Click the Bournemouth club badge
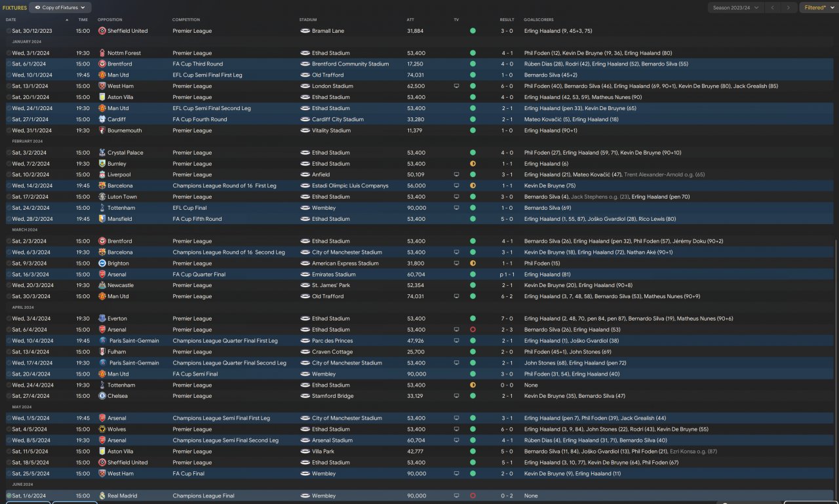 pos(102,130)
